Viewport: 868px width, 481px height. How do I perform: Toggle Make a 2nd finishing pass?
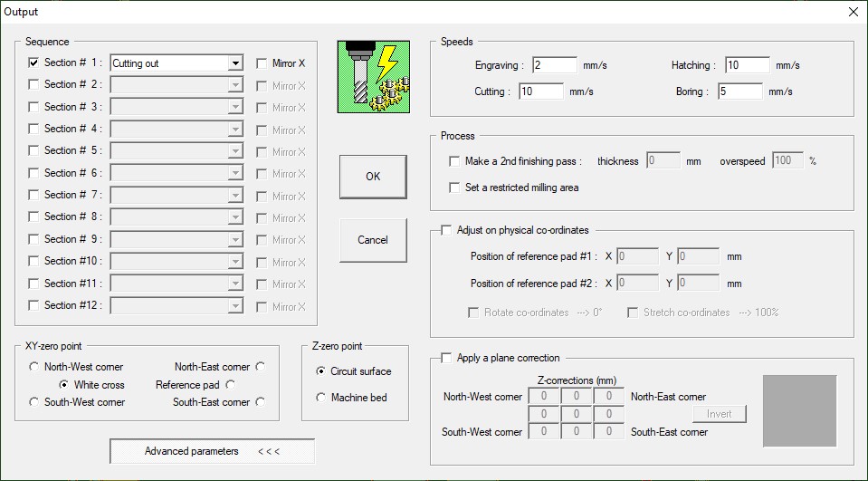click(x=454, y=161)
